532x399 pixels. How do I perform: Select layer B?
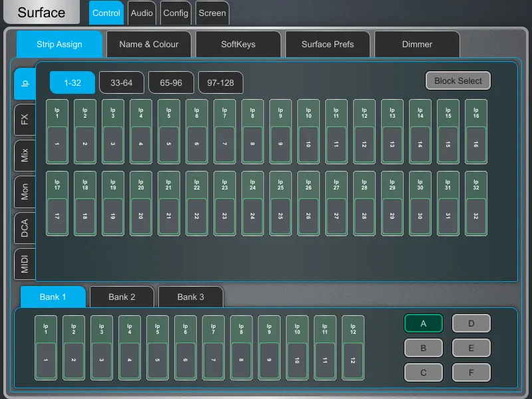point(424,348)
